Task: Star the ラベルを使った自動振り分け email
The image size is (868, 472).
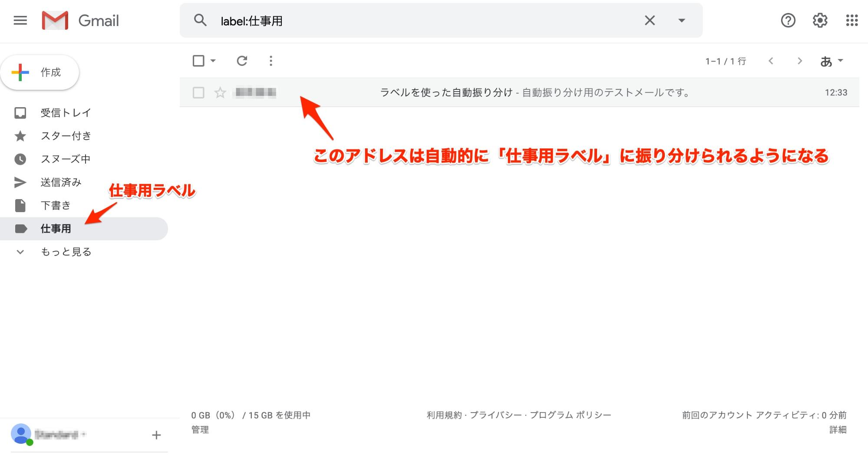Action: 220,92
